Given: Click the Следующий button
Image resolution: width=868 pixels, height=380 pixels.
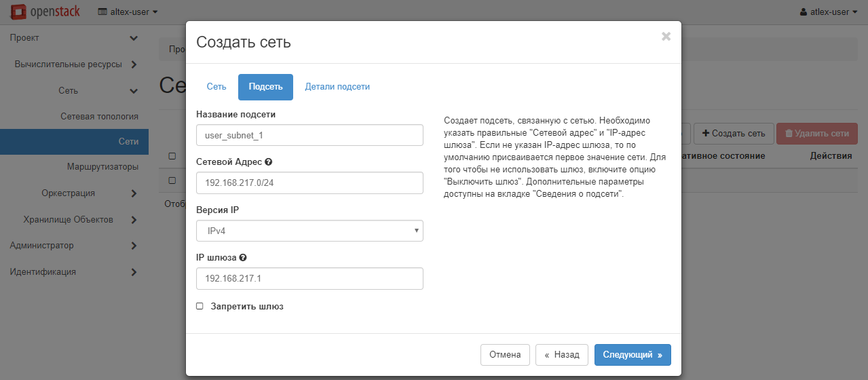Looking at the screenshot, I should click(x=632, y=354).
